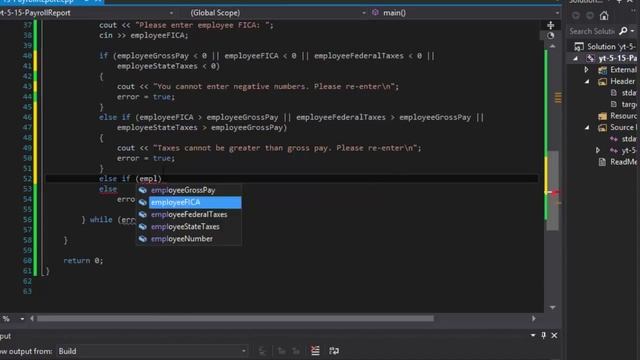This screenshot has height=360, width=640.
Task: Open the search options dropdown arrow
Action: (x=632, y=31)
